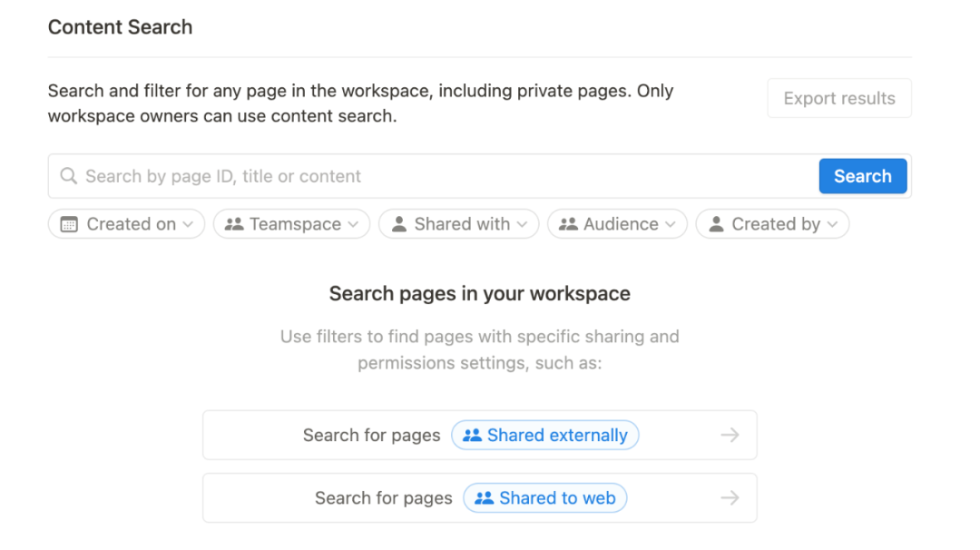Image resolution: width=980 pixels, height=550 pixels.
Task: Click people icon in Shared externally tag
Action: [x=472, y=436]
